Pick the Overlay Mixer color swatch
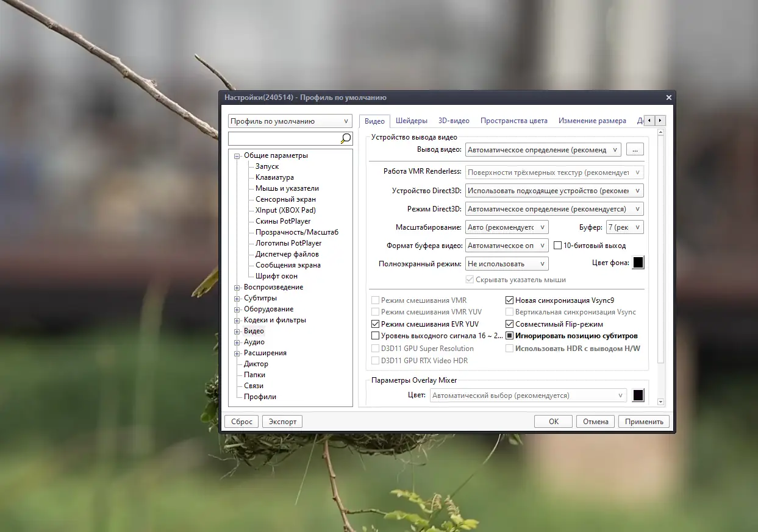 (638, 395)
